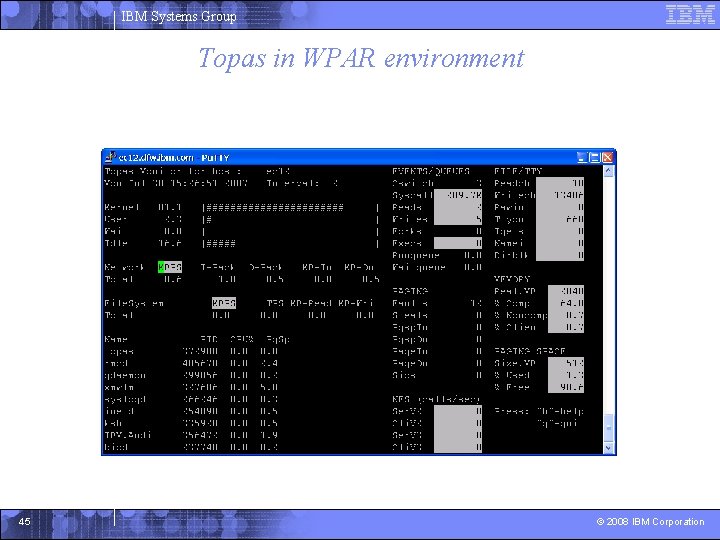Screen dimensions: 720x540
Task: Close the PuTTY window
Action: click(x=608, y=158)
